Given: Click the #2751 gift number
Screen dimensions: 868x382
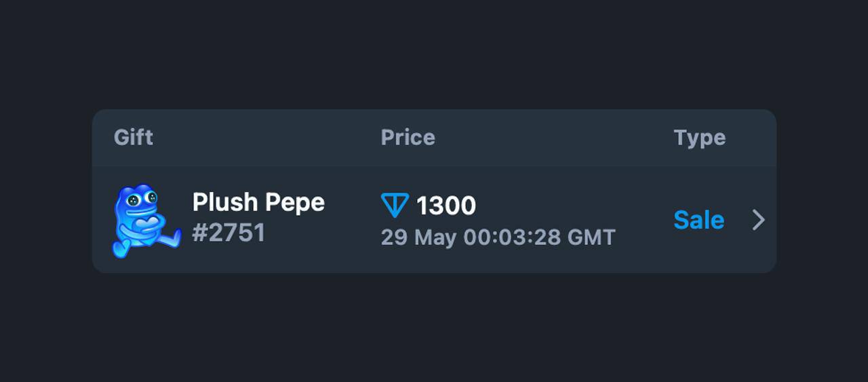Looking at the screenshot, I should 229,233.
